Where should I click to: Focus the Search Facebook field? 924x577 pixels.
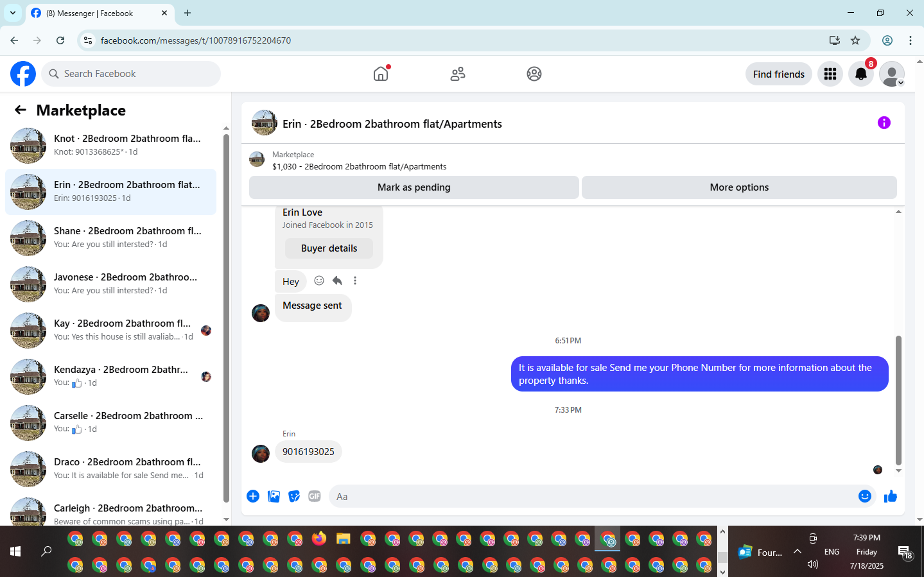(131, 74)
